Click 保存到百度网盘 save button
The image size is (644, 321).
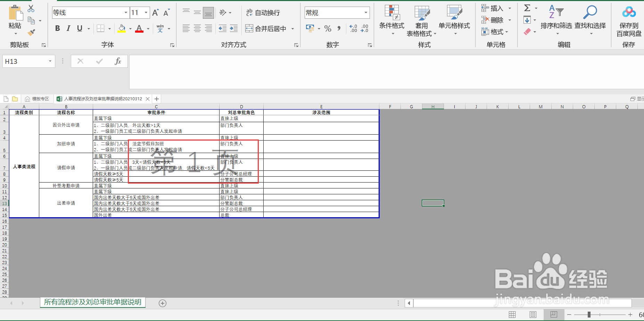coord(629,22)
